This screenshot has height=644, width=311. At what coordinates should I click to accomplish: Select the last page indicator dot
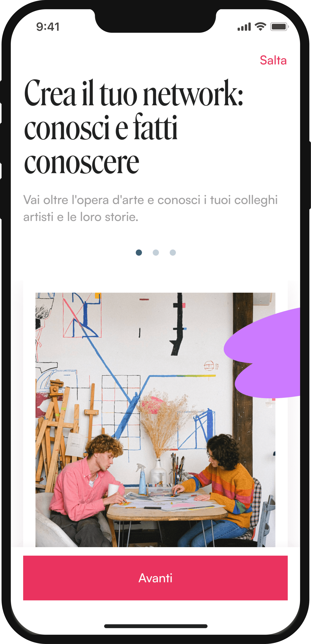[x=173, y=253]
